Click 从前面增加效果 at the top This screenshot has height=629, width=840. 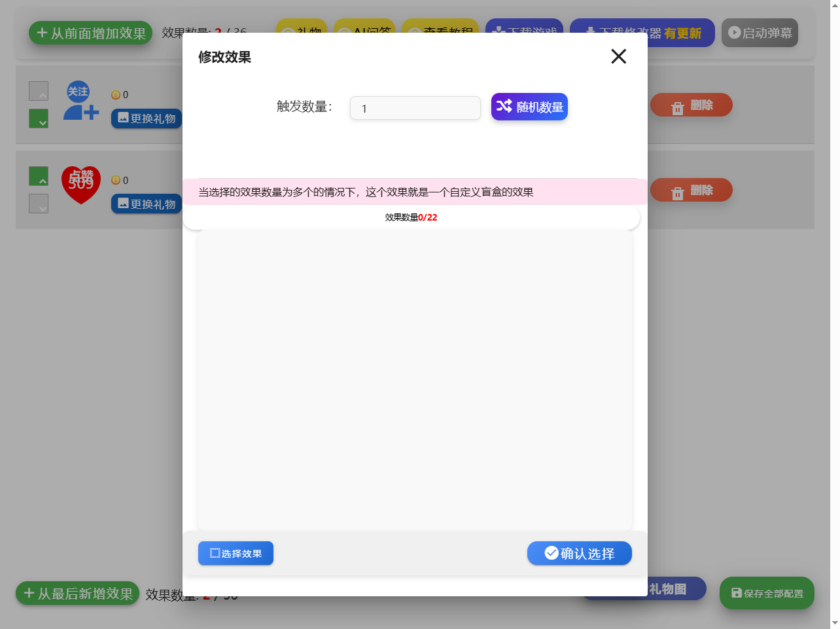pos(90,33)
